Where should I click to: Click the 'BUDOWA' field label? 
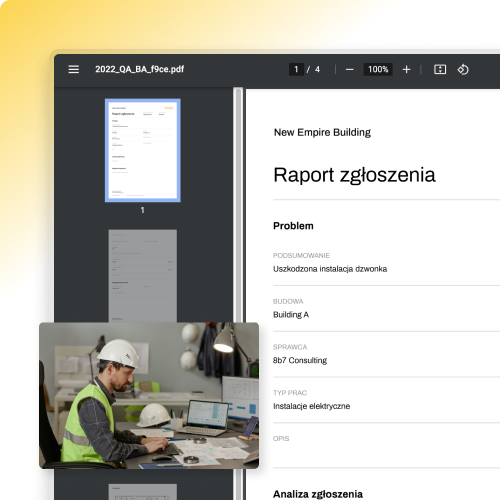[288, 301]
